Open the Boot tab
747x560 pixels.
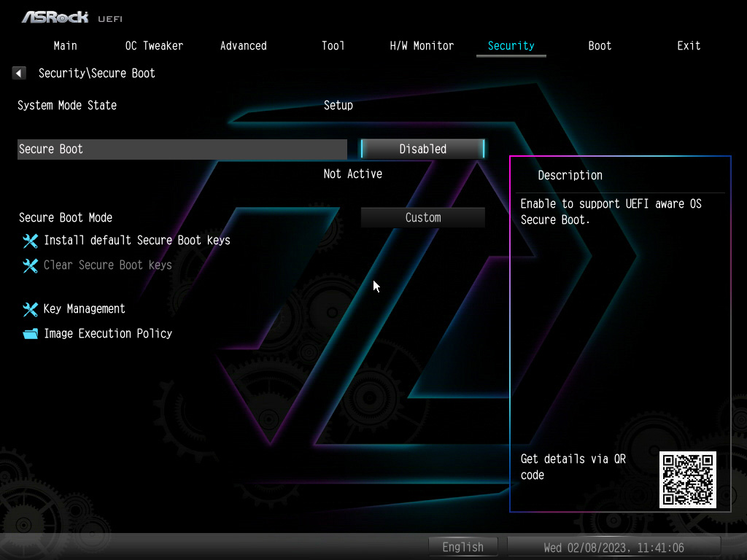tap(600, 46)
